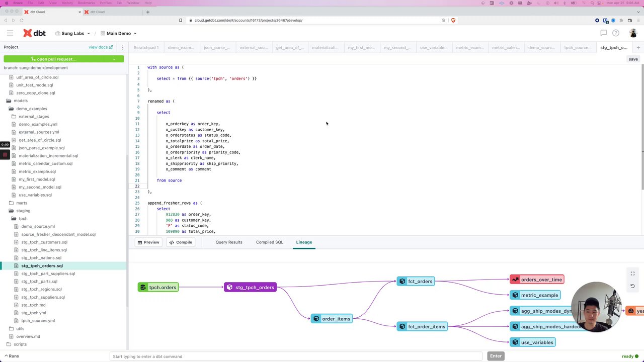Image resolution: width=644 pixels, height=362 pixels.
Task: Open the Sung Labs account dropdown
Action: click(72, 33)
